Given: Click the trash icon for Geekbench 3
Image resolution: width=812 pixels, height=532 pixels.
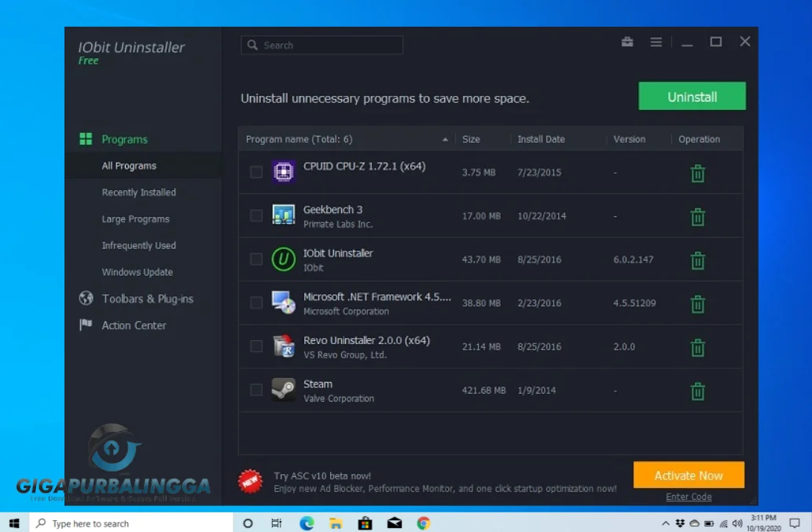Looking at the screenshot, I should tap(697, 217).
